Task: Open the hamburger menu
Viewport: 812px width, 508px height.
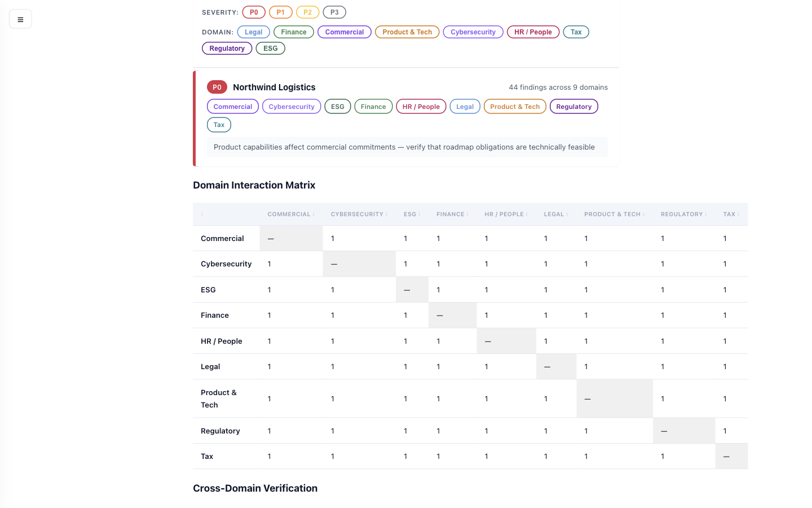Action: point(20,19)
